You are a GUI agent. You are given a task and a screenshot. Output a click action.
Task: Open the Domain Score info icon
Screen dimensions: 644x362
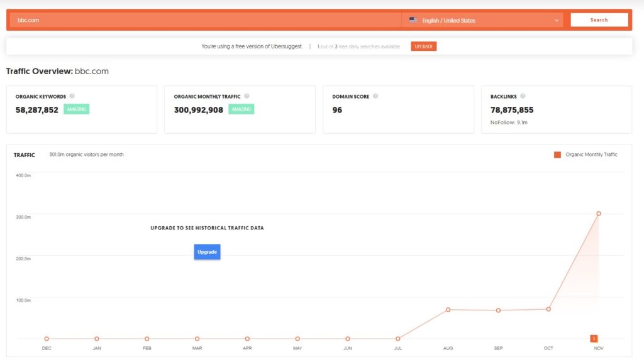(375, 96)
